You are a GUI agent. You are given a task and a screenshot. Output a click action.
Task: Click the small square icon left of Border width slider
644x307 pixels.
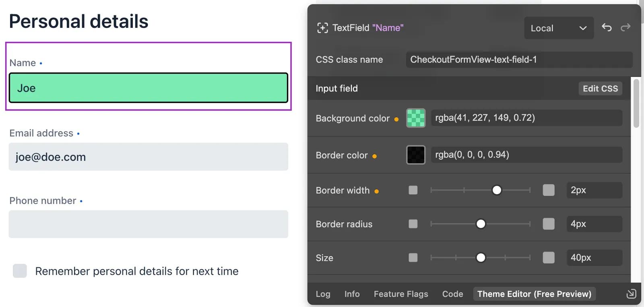[413, 190]
